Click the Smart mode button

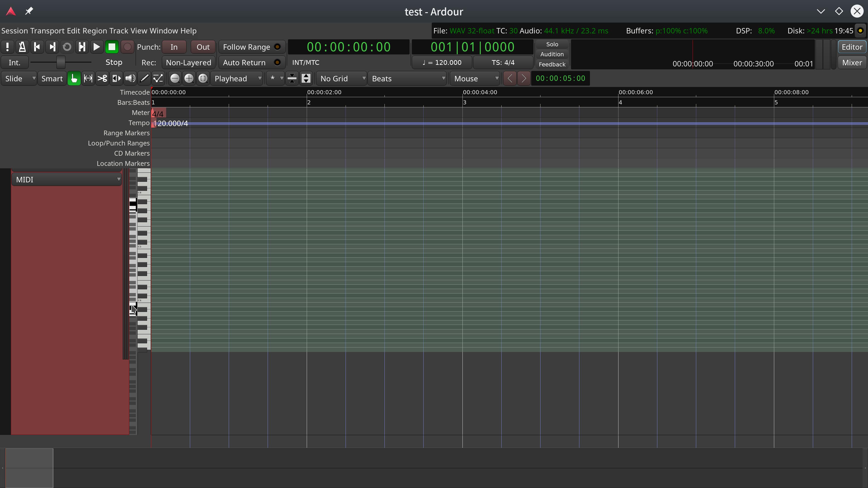(52, 78)
